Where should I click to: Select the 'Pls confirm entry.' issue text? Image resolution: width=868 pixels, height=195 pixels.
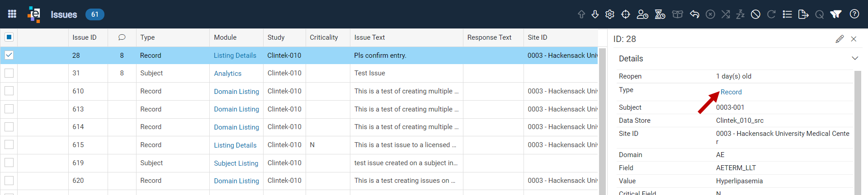point(380,56)
